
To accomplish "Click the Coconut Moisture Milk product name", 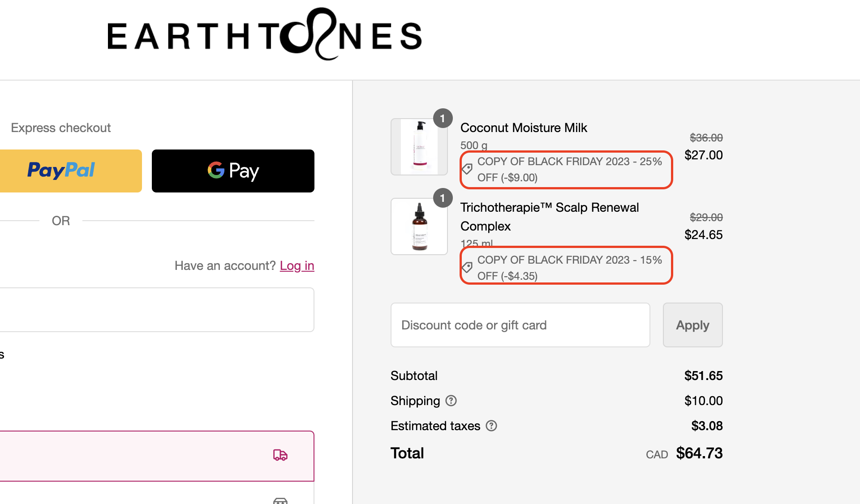I will pos(524,128).
